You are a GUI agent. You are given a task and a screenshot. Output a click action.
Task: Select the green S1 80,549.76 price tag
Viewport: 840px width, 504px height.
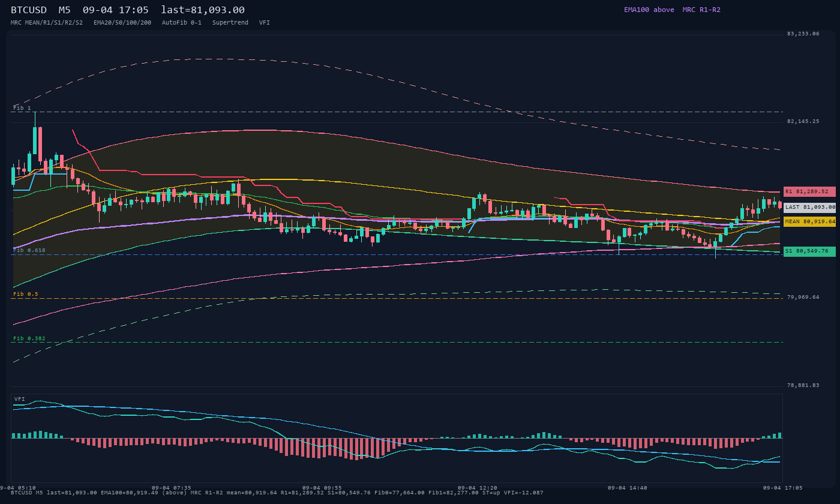(809, 251)
